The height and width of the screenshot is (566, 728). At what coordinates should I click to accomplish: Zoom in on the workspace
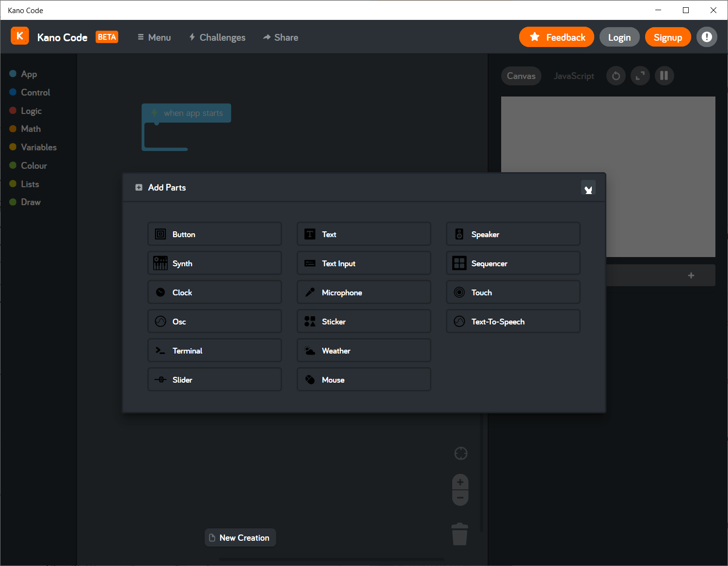pos(459,482)
